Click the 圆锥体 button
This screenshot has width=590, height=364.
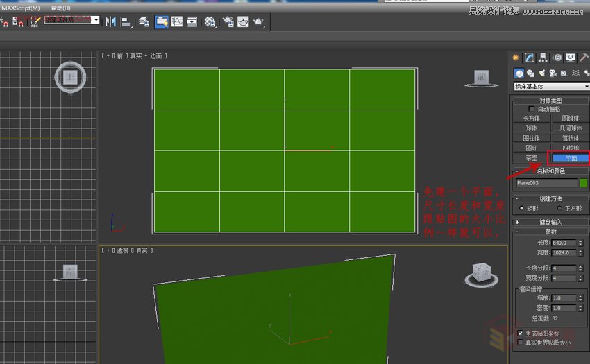[x=570, y=118]
